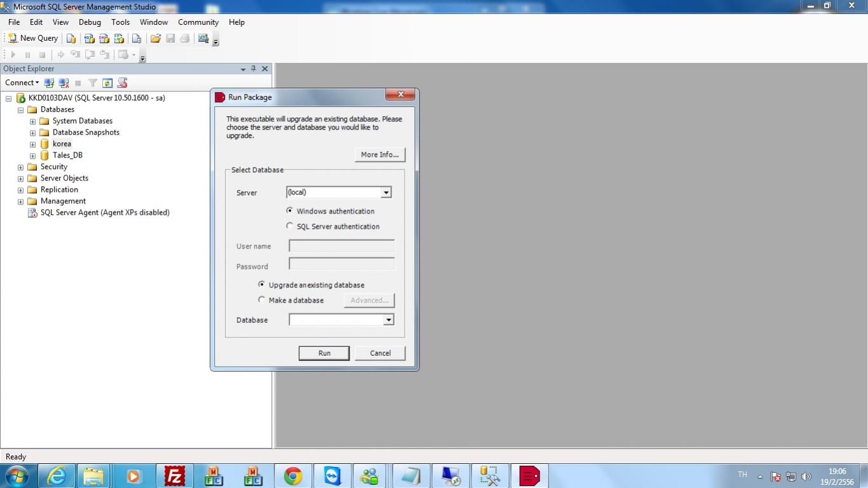
Task: Click the Run button
Action: coord(324,353)
